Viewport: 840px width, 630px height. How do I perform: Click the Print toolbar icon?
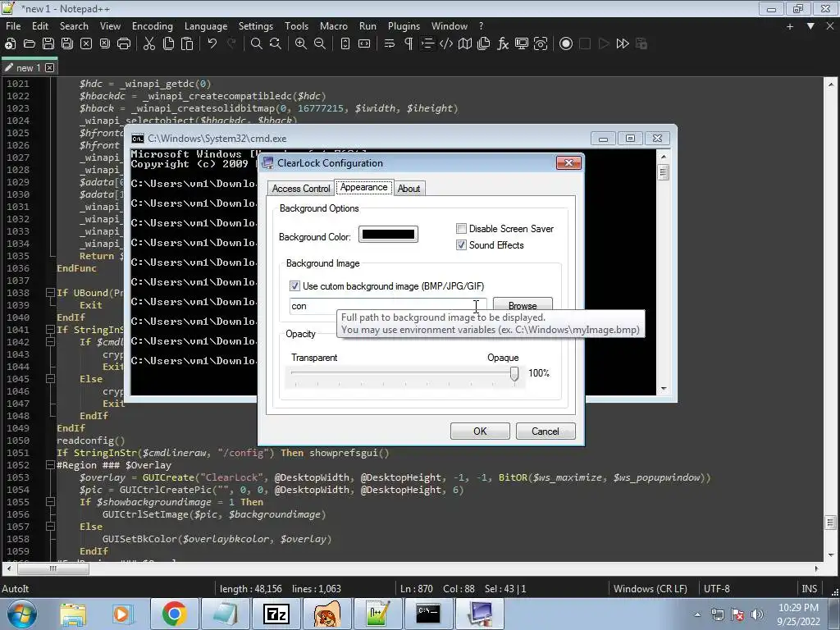124,44
